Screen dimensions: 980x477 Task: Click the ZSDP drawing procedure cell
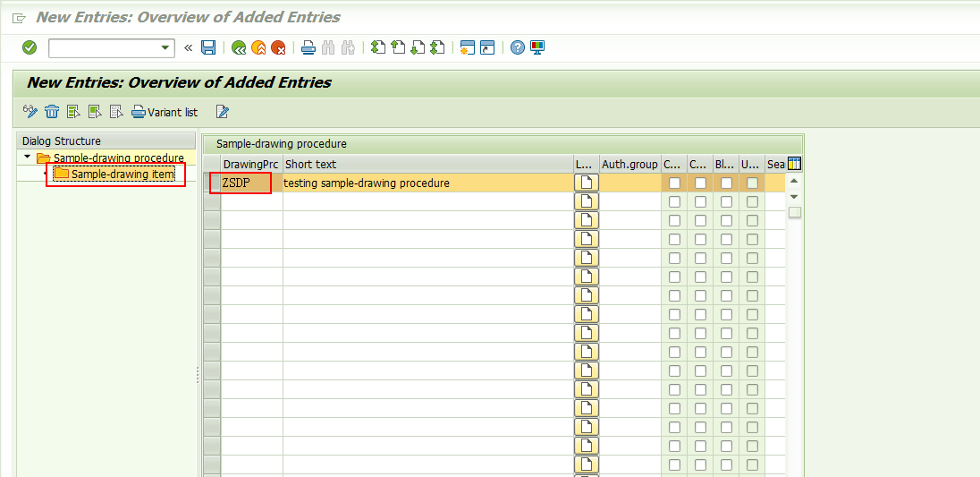pos(251,183)
